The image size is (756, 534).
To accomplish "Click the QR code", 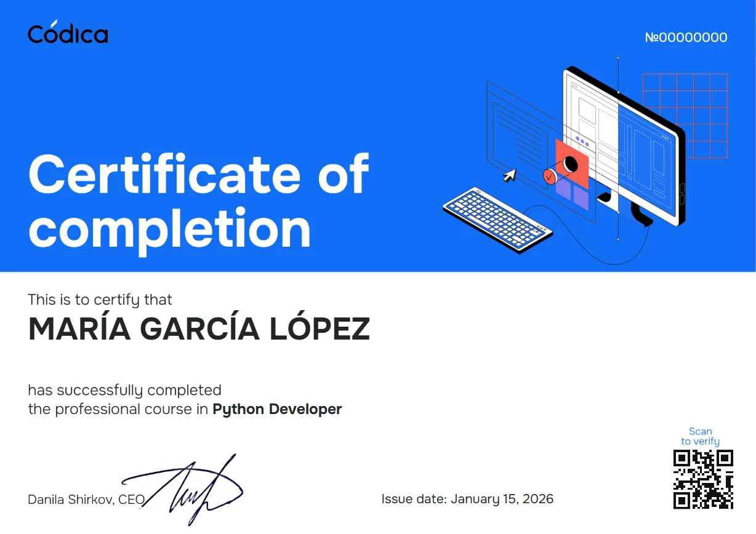I will tap(704, 479).
